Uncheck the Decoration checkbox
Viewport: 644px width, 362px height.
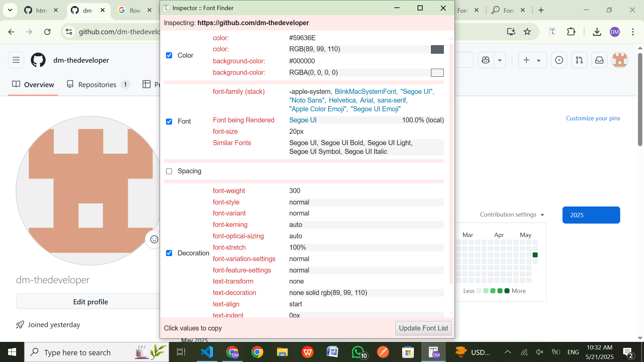pyautogui.click(x=169, y=253)
